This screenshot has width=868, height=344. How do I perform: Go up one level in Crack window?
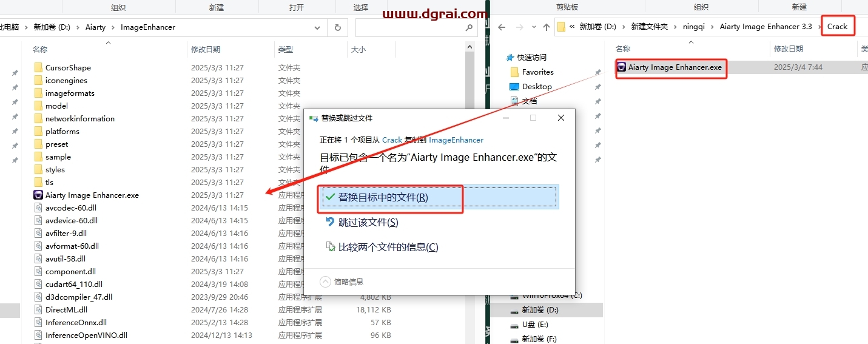pyautogui.click(x=547, y=27)
